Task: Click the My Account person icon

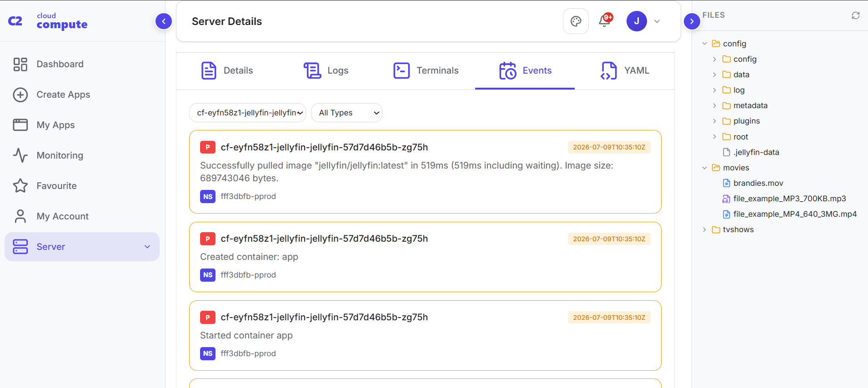Action: (x=20, y=216)
